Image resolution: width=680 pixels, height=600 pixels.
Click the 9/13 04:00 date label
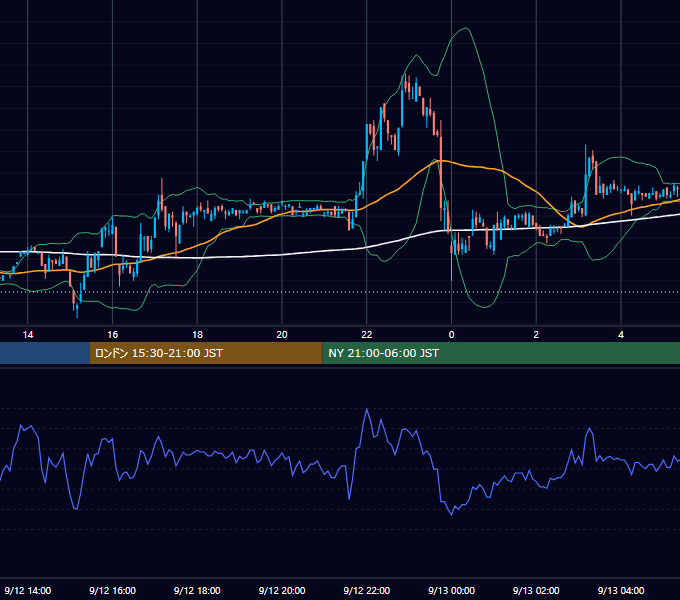621,590
